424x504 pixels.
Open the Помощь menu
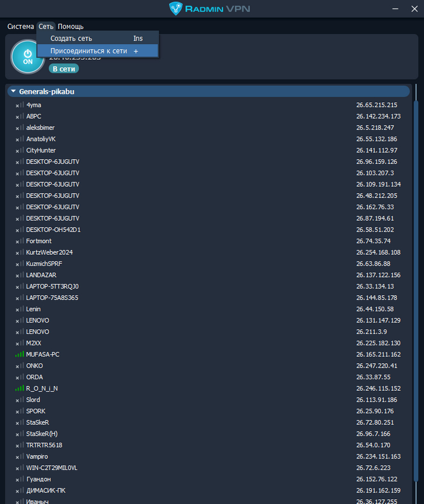point(70,27)
